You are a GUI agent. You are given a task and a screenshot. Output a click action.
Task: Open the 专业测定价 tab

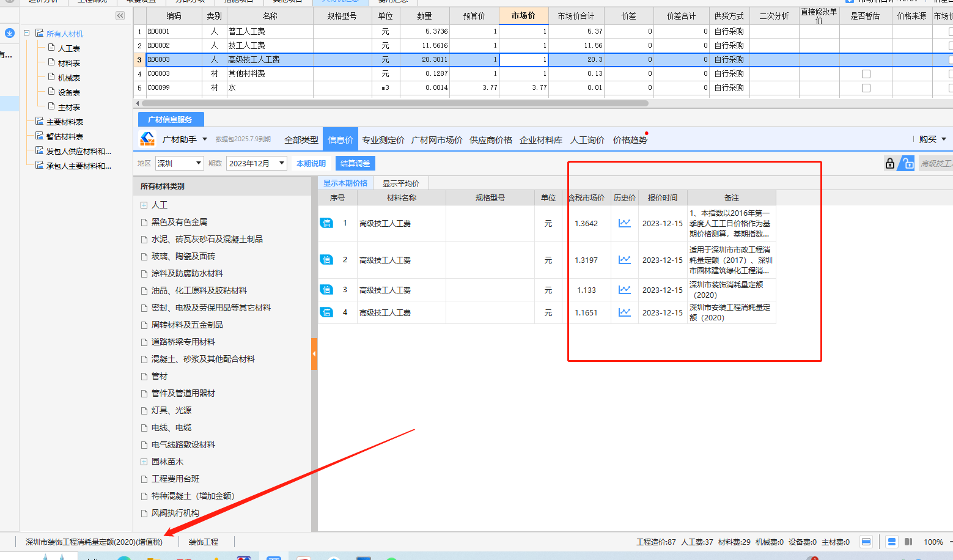click(383, 140)
